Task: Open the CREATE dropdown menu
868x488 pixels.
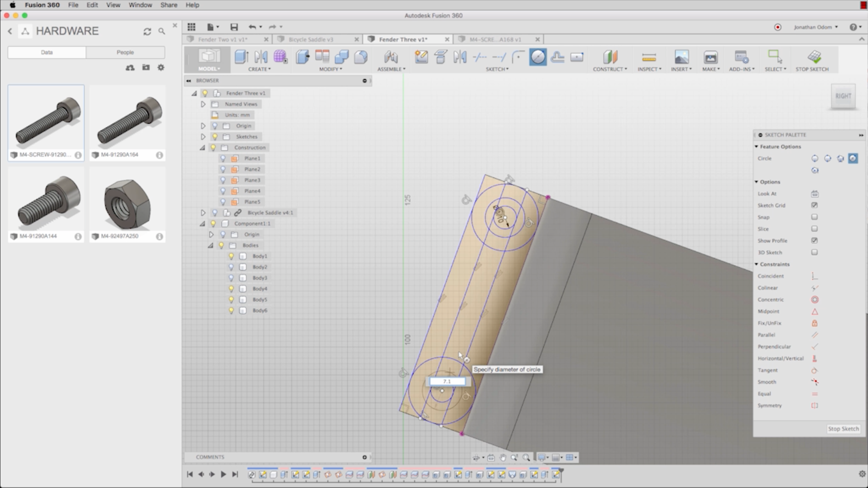Action: [259, 69]
